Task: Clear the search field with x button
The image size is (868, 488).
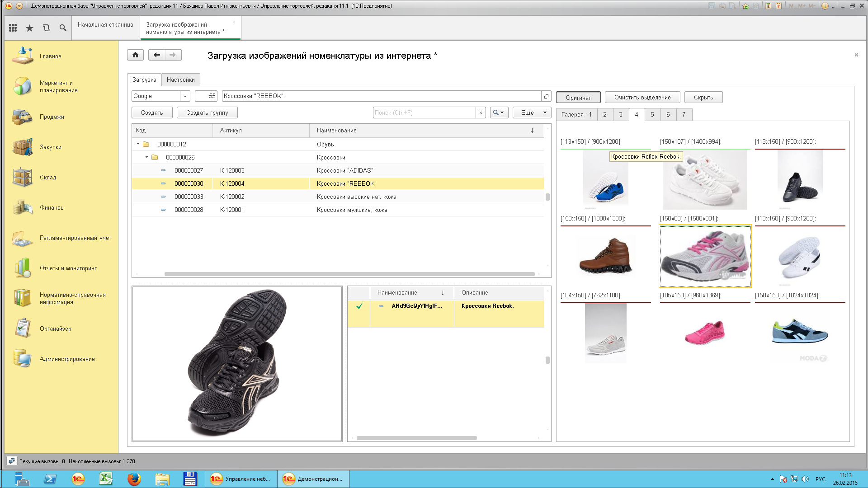Action: tap(481, 113)
